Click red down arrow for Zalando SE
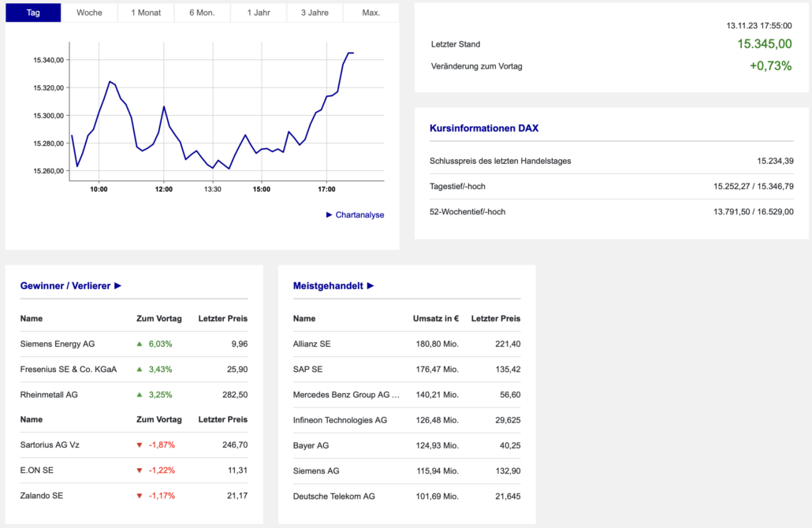 (140, 496)
